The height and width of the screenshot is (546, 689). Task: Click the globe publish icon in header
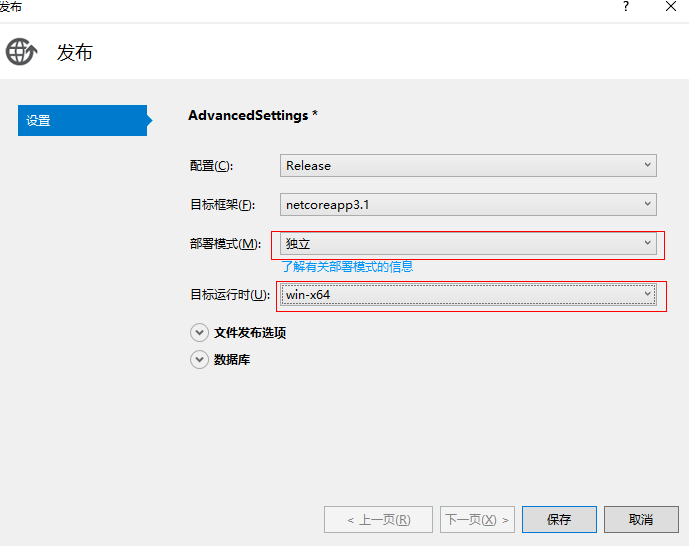21,52
